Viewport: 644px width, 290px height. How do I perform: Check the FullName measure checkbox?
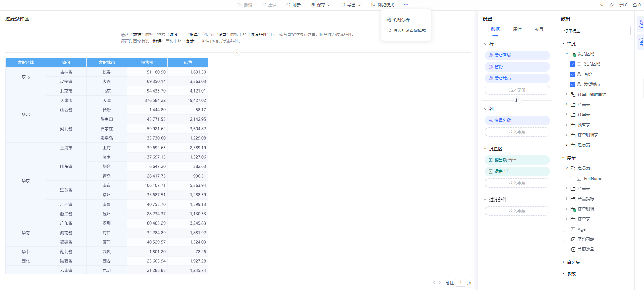coord(573,179)
